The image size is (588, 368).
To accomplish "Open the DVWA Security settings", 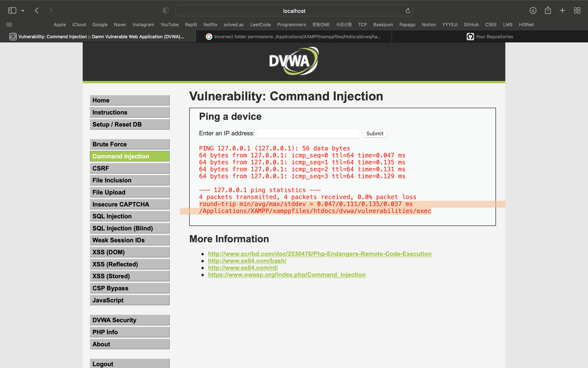I will [130, 320].
